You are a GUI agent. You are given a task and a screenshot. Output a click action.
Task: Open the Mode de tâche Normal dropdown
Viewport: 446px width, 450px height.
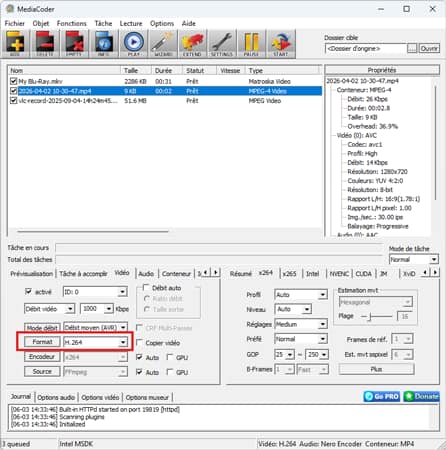(414, 259)
